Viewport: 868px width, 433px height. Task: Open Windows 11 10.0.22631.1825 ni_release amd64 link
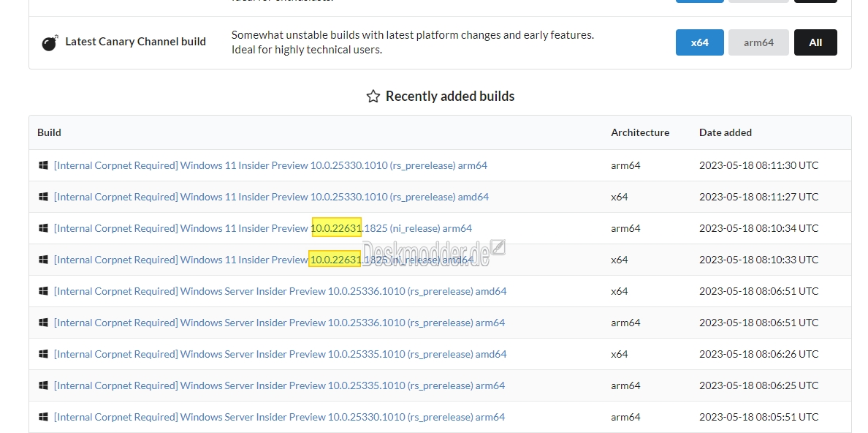(264, 260)
